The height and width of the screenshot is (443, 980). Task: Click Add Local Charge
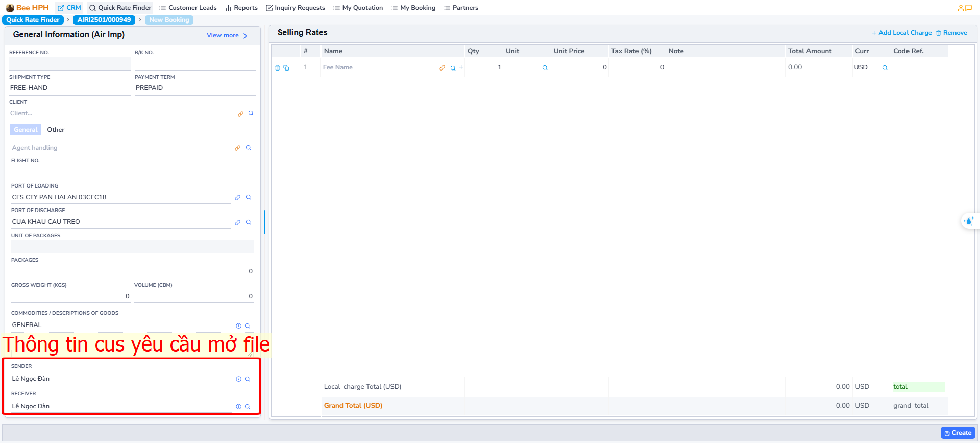click(901, 33)
